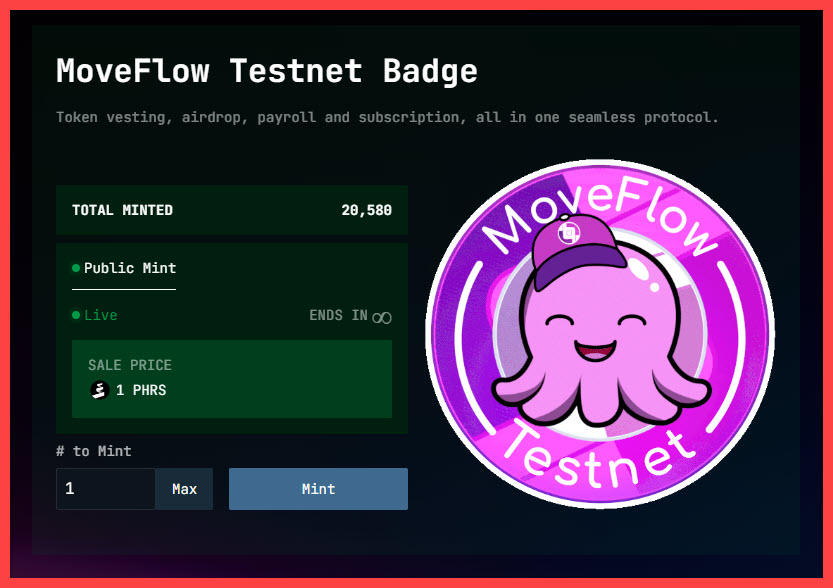Click the '# to Mint' label
This screenshot has width=833, height=588.
point(94,451)
